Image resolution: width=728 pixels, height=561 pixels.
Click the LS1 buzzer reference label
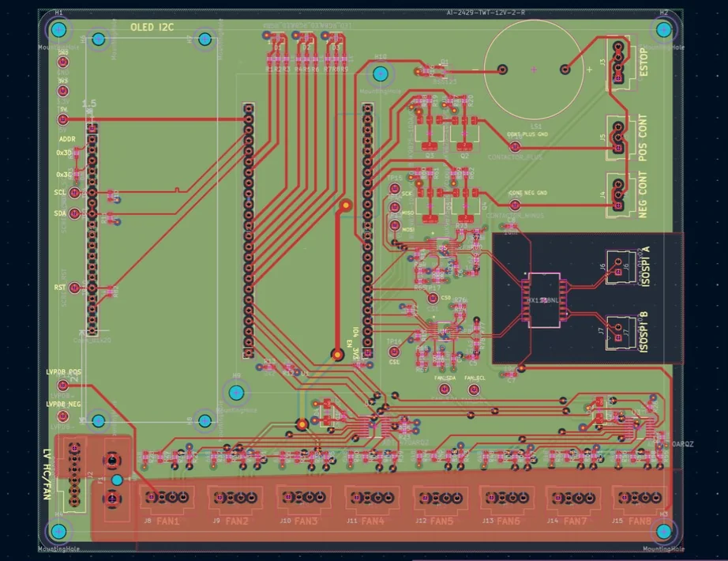tap(536, 126)
